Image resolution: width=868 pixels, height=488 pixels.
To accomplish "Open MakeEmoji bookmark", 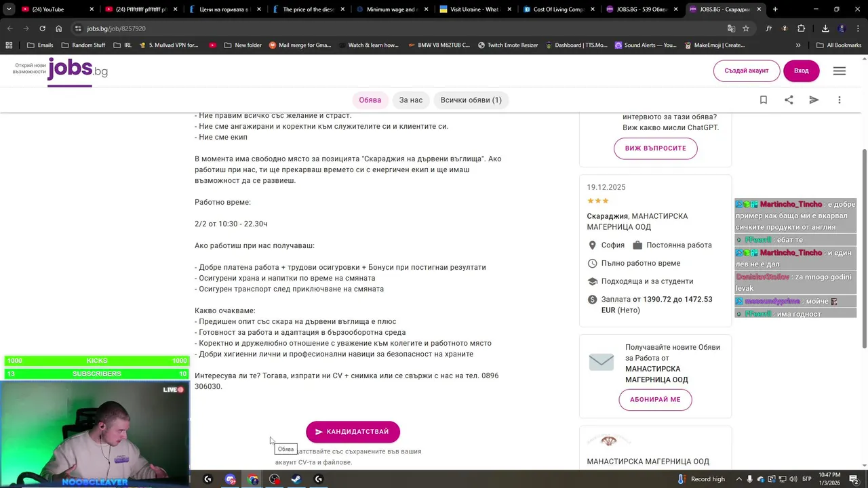I will tap(714, 45).
